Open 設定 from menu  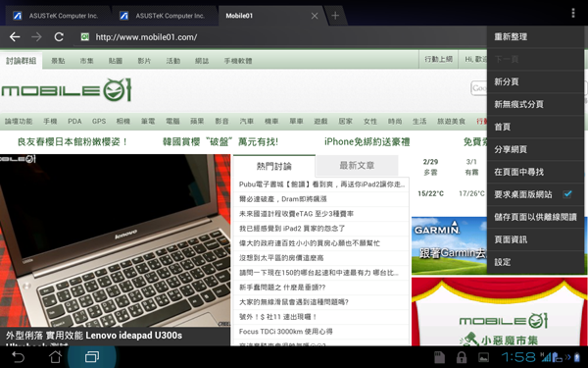(535, 262)
